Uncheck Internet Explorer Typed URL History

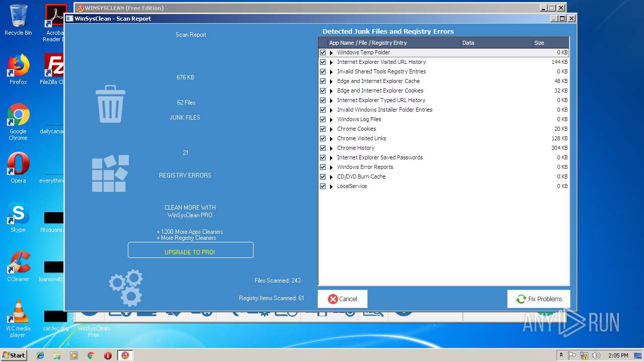pyautogui.click(x=323, y=100)
